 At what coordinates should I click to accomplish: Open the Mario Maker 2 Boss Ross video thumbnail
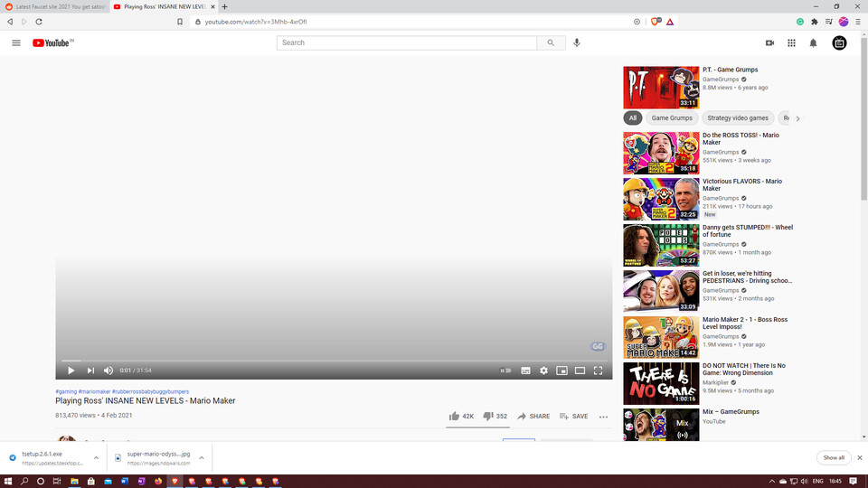pos(661,337)
